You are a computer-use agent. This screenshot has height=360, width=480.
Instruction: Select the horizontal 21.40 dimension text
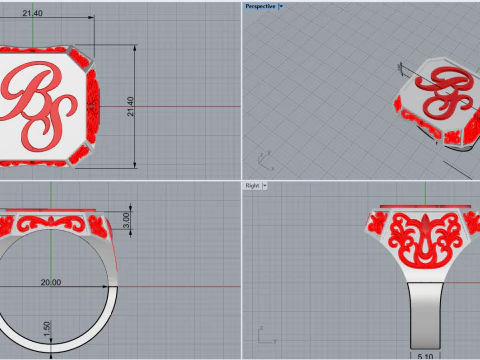(x=32, y=13)
